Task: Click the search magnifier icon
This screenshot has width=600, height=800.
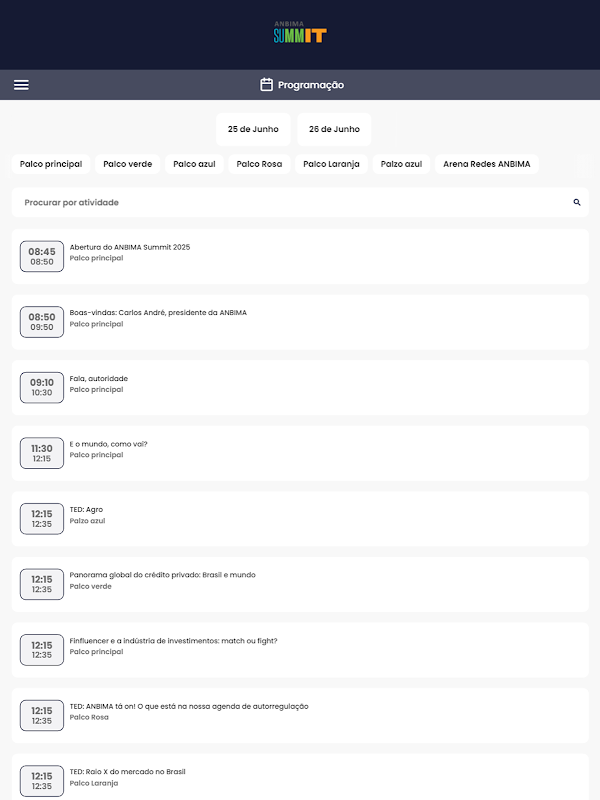Action: coord(577,202)
